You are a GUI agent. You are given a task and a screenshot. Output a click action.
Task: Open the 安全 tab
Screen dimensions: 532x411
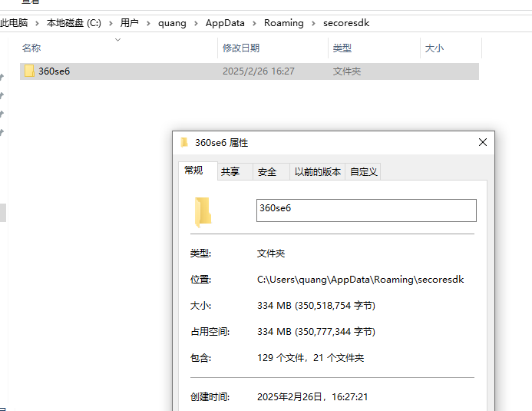click(267, 172)
